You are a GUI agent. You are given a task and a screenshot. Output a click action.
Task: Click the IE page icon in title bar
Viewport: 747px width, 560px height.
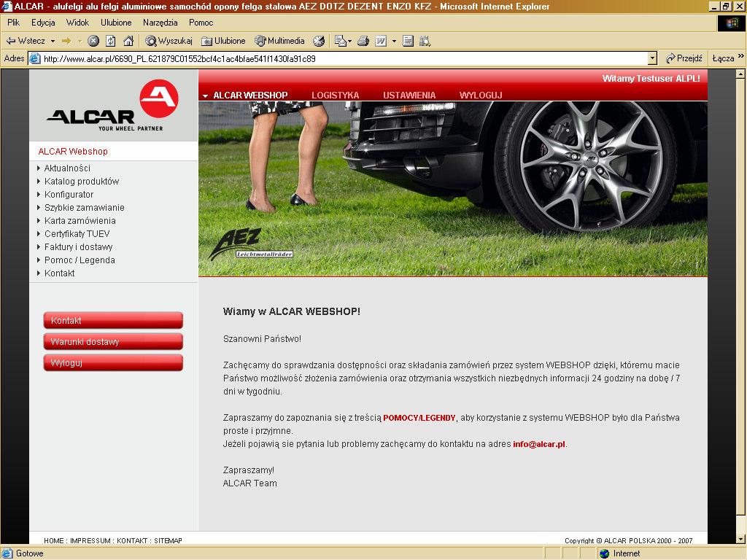click(7, 6)
